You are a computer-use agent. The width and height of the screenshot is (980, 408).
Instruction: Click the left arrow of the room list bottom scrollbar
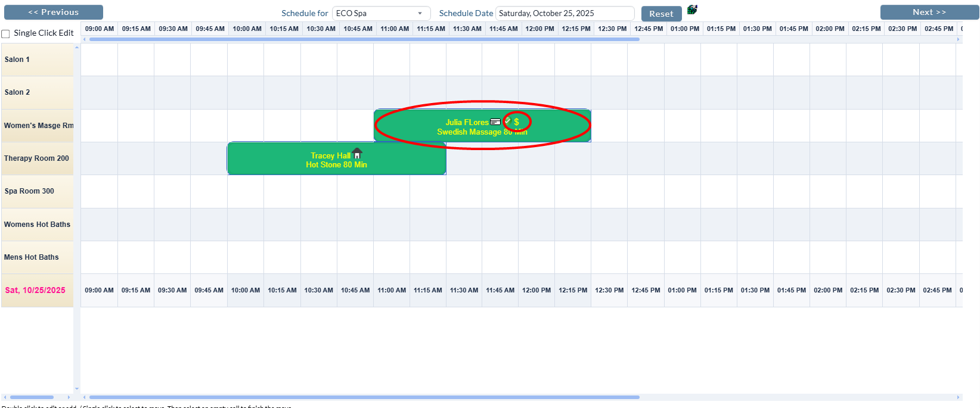(x=5, y=397)
